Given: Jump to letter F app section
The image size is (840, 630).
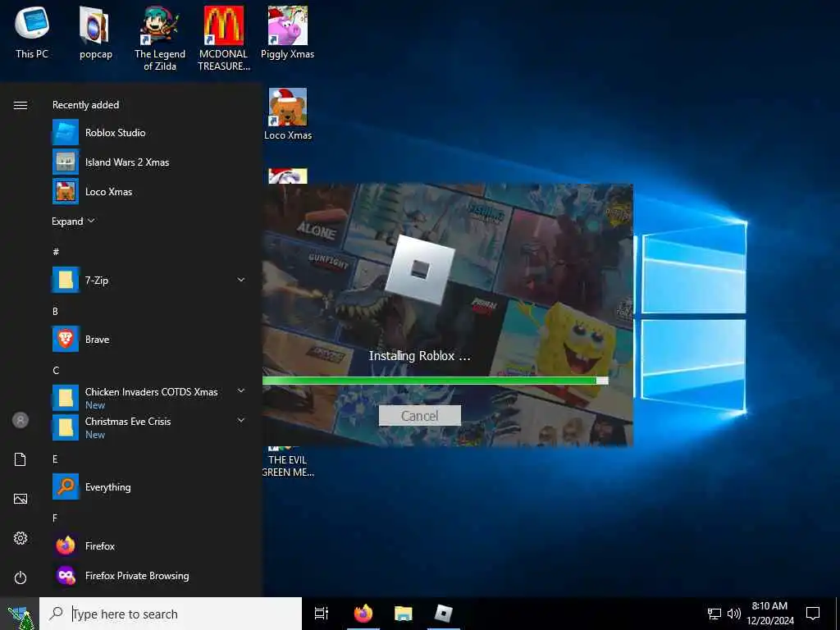Looking at the screenshot, I should coord(55,518).
